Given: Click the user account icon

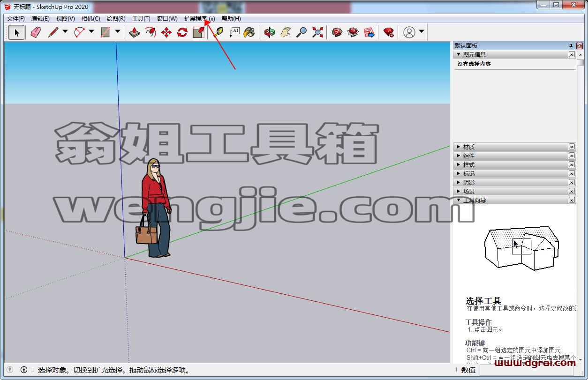Looking at the screenshot, I should (409, 32).
